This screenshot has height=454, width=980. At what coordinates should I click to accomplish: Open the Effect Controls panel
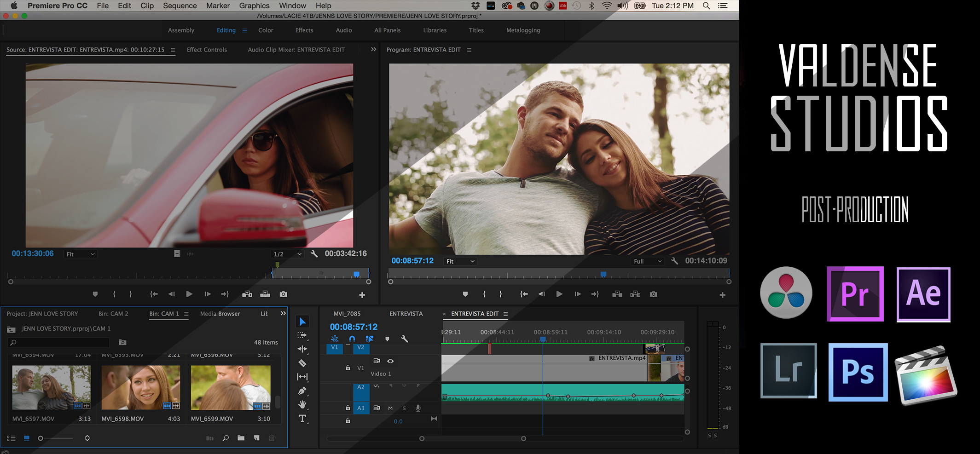[207, 50]
